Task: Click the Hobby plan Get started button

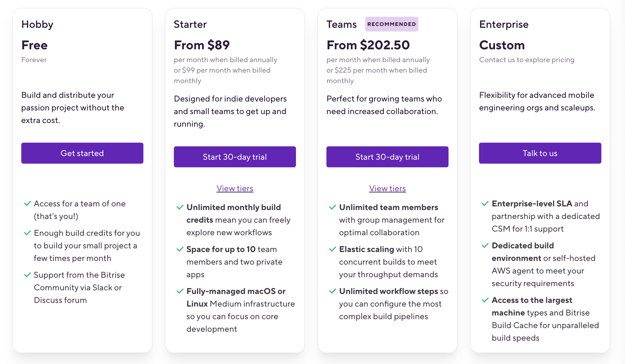Action: pos(82,153)
